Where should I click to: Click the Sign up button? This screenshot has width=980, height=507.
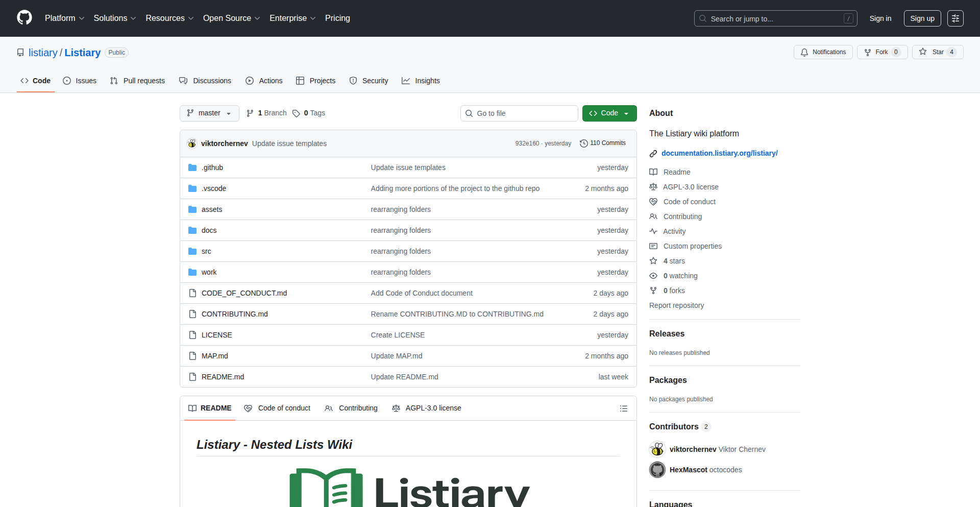922,18
